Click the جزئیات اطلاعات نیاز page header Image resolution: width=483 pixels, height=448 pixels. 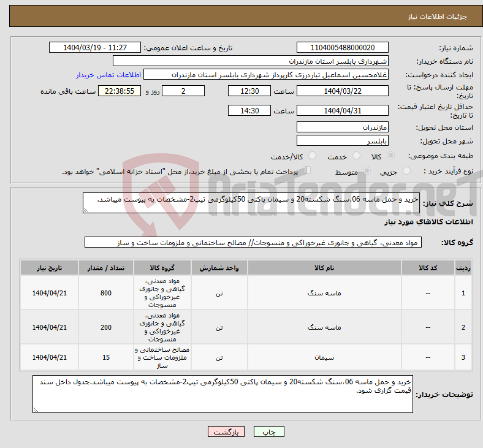(438, 17)
